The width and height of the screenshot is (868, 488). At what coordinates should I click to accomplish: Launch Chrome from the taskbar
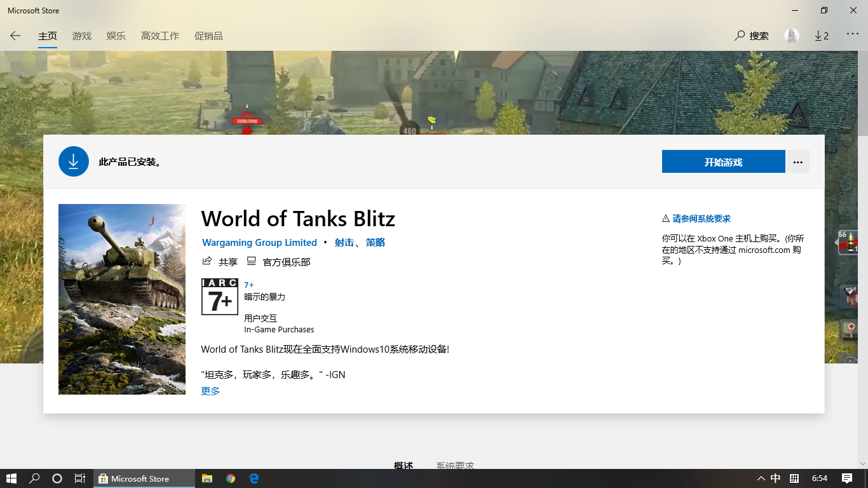(x=231, y=478)
